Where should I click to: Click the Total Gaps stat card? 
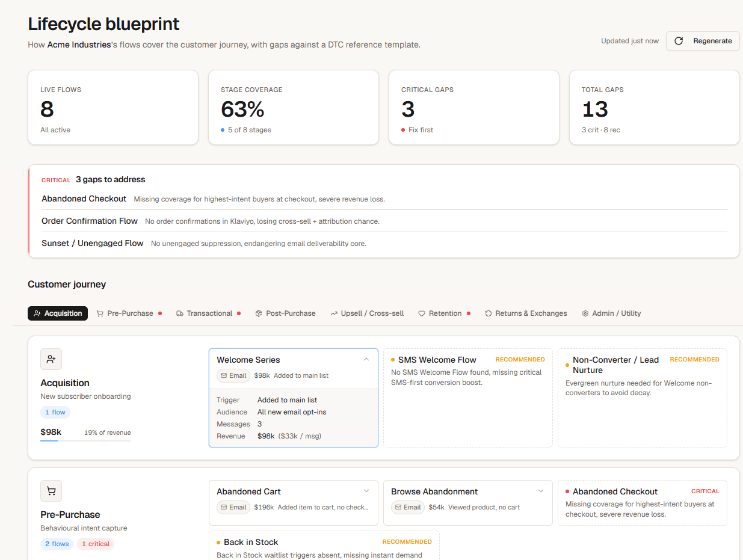click(x=655, y=108)
